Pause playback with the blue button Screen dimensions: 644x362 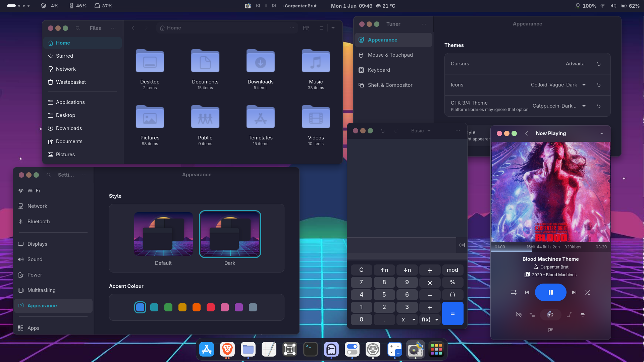[550, 292]
